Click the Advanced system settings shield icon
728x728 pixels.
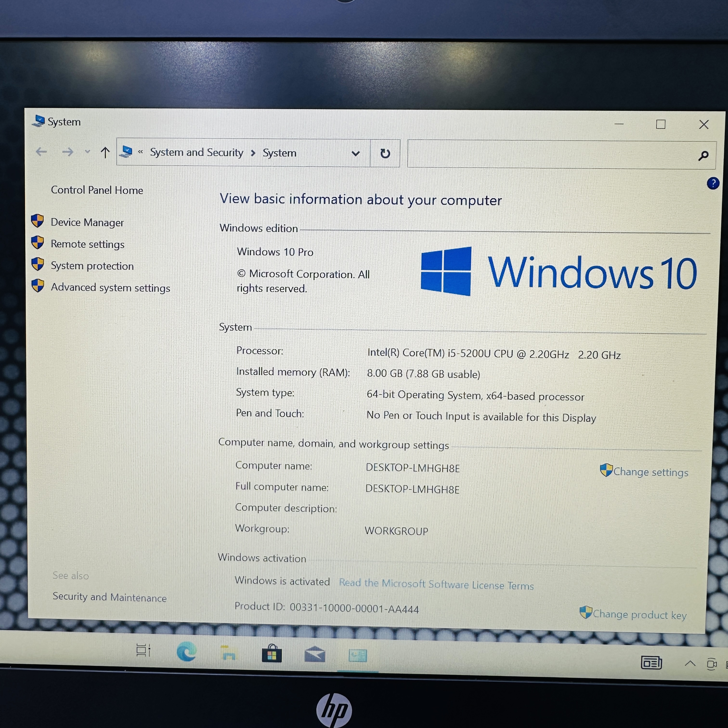tap(38, 286)
